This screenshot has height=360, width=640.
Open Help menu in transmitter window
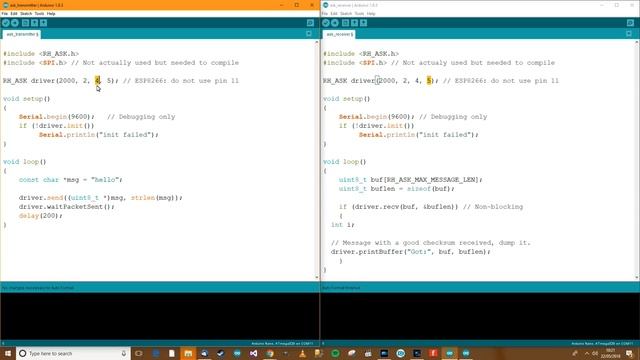coord(51,13)
